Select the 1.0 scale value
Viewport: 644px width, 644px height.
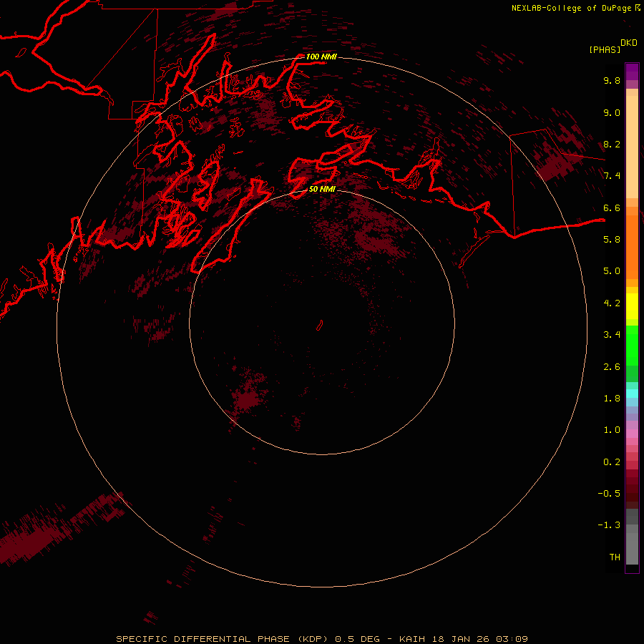click(x=612, y=430)
